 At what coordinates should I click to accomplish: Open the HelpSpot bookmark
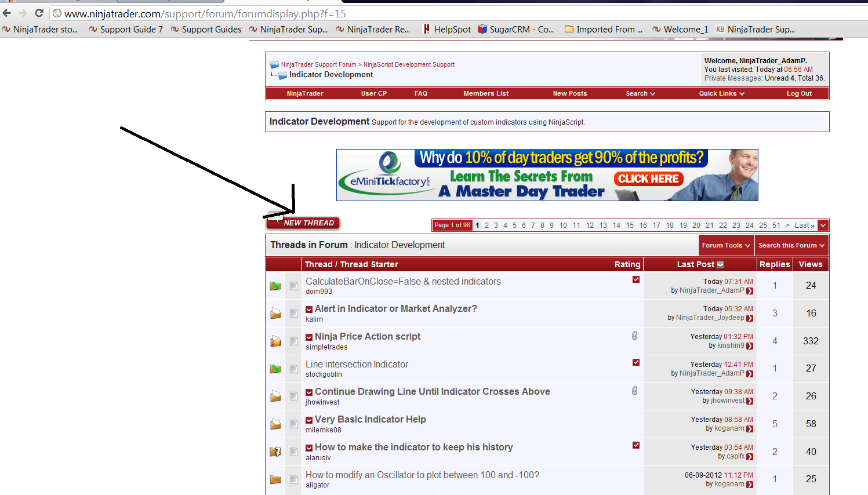point(446,30)
